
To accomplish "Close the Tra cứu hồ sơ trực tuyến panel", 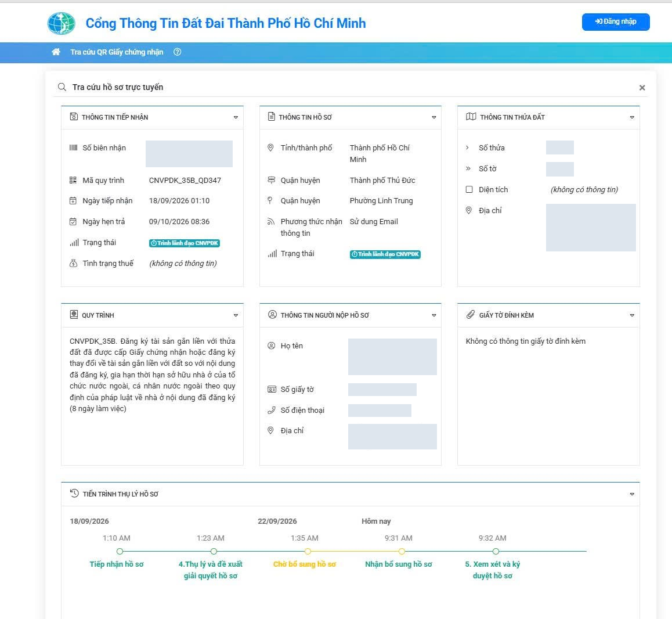I will 642,88.
